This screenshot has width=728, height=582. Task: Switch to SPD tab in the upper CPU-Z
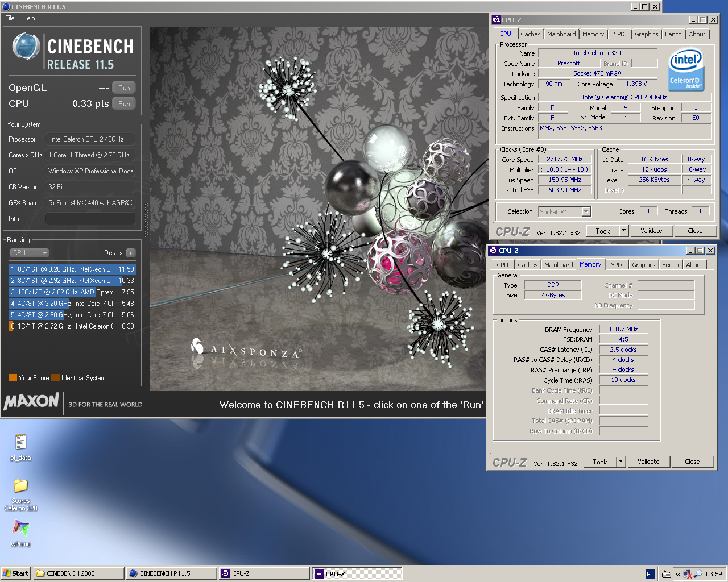pyautogui.click(x=619, y=34)
